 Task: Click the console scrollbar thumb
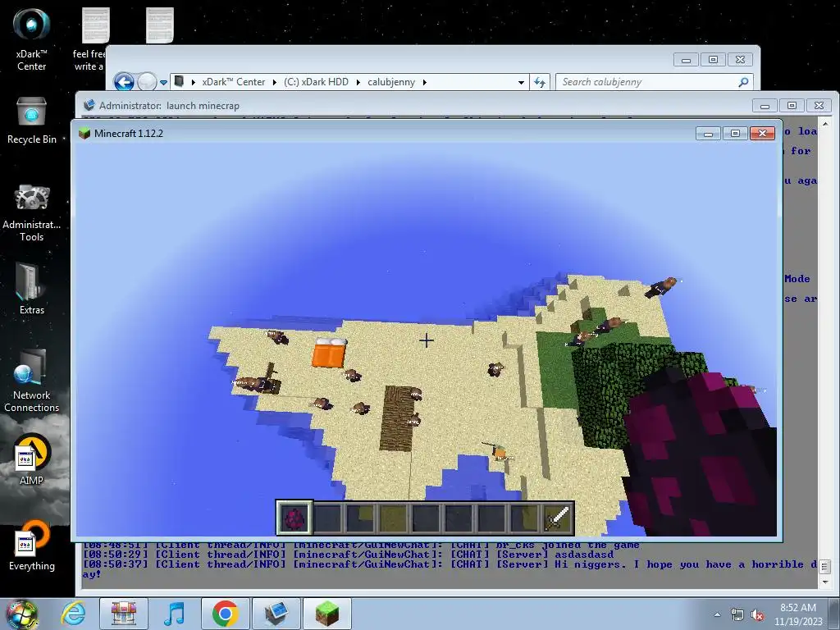(825, 566)
